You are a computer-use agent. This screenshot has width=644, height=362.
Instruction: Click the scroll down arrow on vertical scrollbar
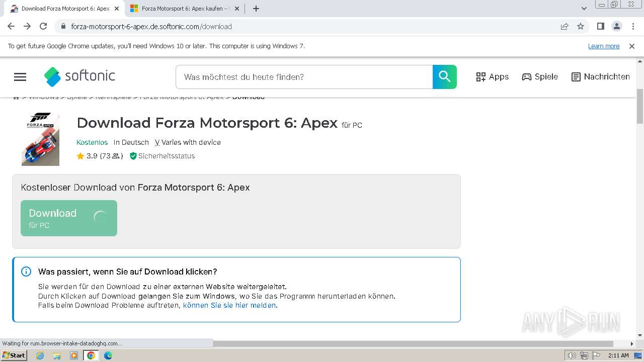point(640,335)
